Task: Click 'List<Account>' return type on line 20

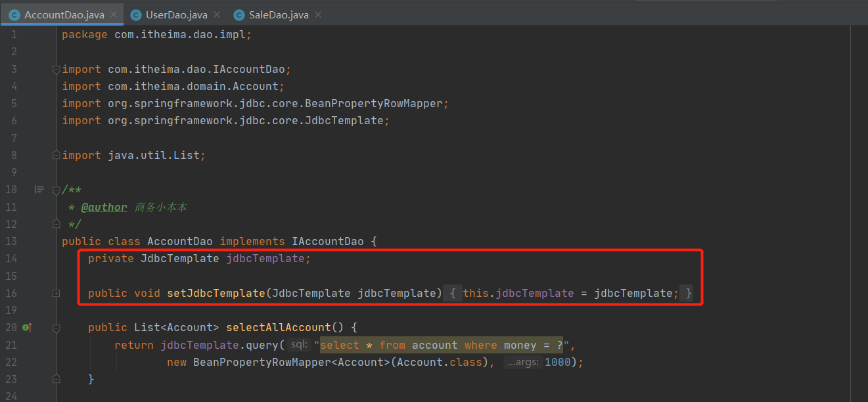Action: click(177, 327)
